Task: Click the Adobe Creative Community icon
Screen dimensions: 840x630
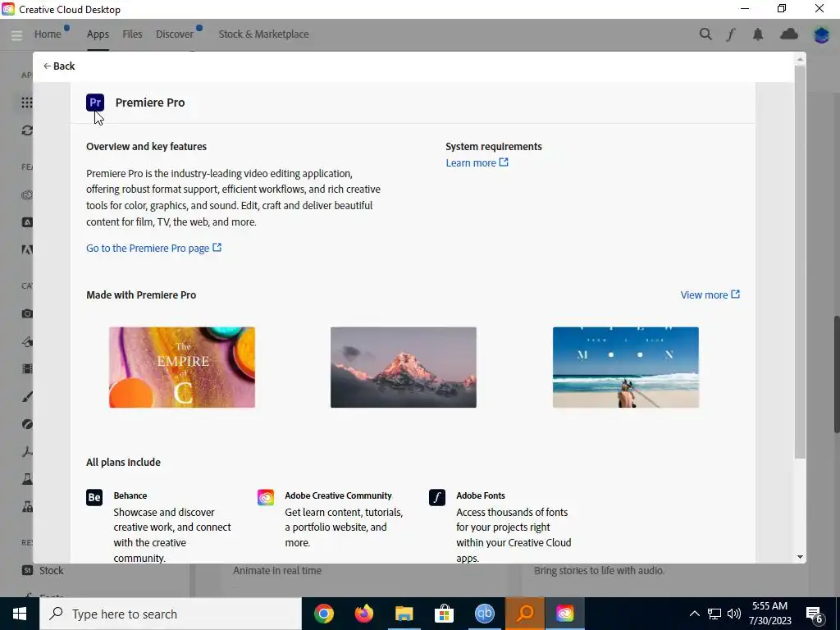Action: coord(266,497)
